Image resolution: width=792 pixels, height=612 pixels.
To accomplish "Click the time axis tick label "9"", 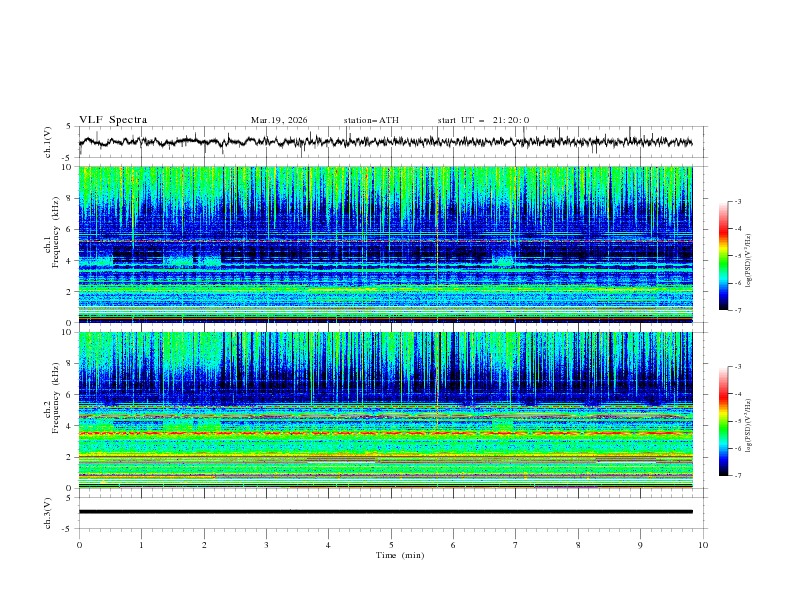I will click(640, 545).
